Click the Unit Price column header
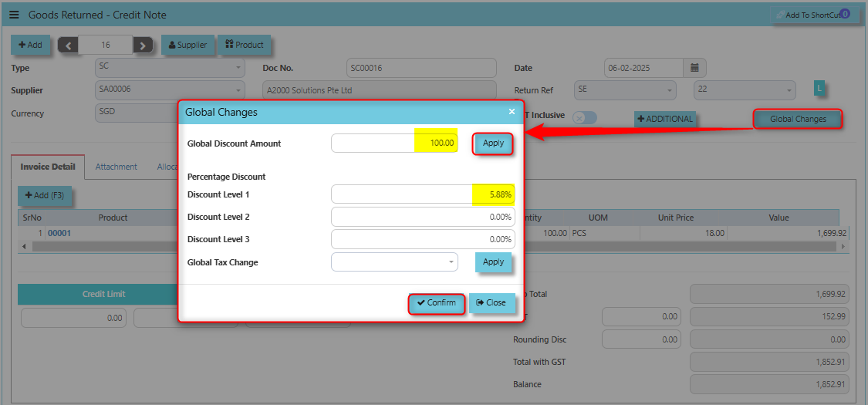 tap(675, 218)
